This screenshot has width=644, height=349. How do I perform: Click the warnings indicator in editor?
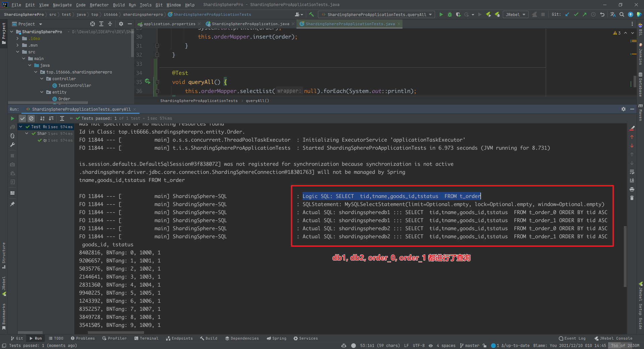coord(617,33)
